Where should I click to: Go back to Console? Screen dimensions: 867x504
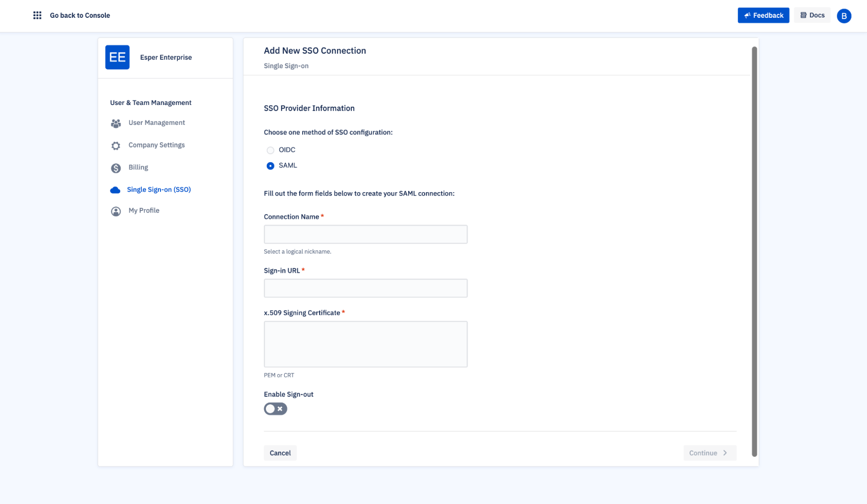(x=80, y=15)
